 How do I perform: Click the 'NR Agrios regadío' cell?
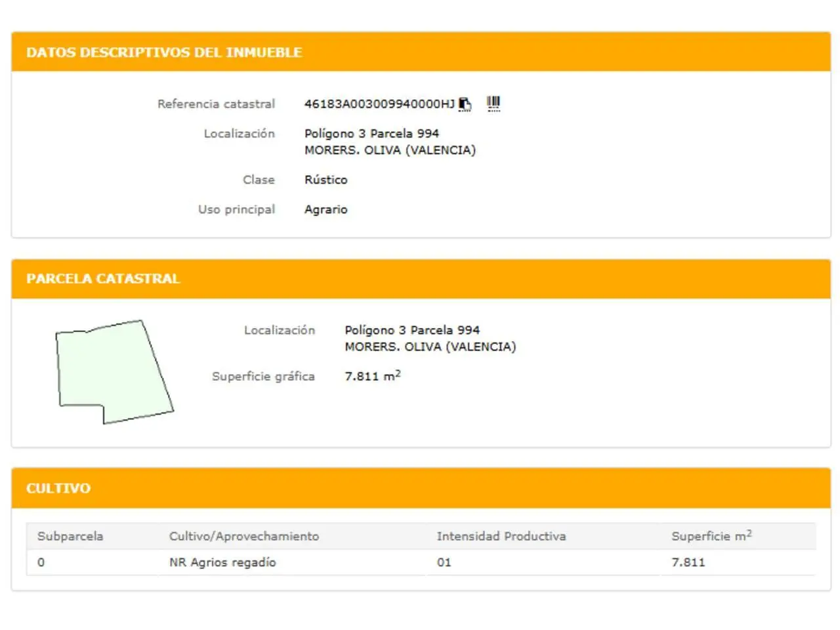(x=222, y=562)
